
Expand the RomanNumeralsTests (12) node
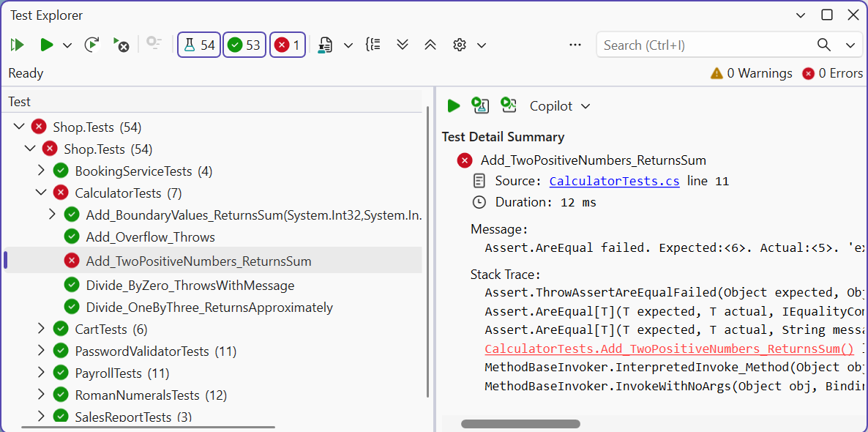[x=41, y=395]
